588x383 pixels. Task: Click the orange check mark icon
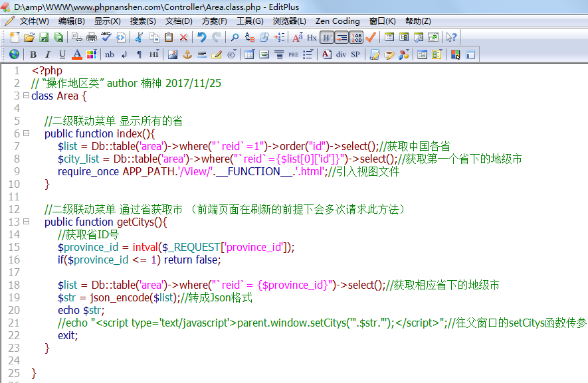coord(371,37)
